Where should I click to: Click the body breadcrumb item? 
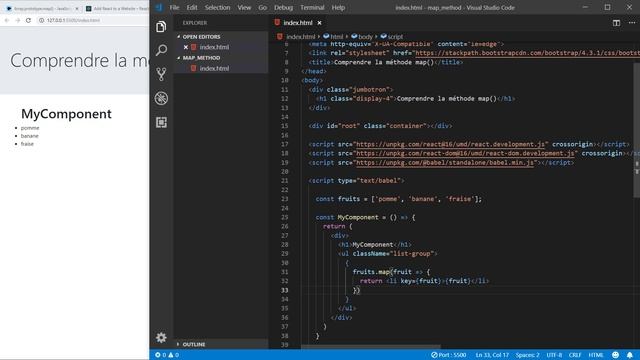[362, 36]
